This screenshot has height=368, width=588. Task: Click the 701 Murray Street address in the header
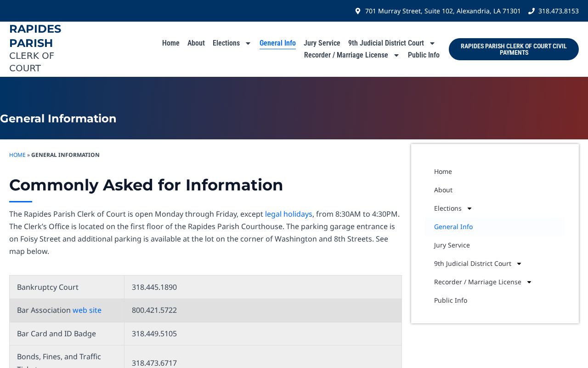pos(443,11)
